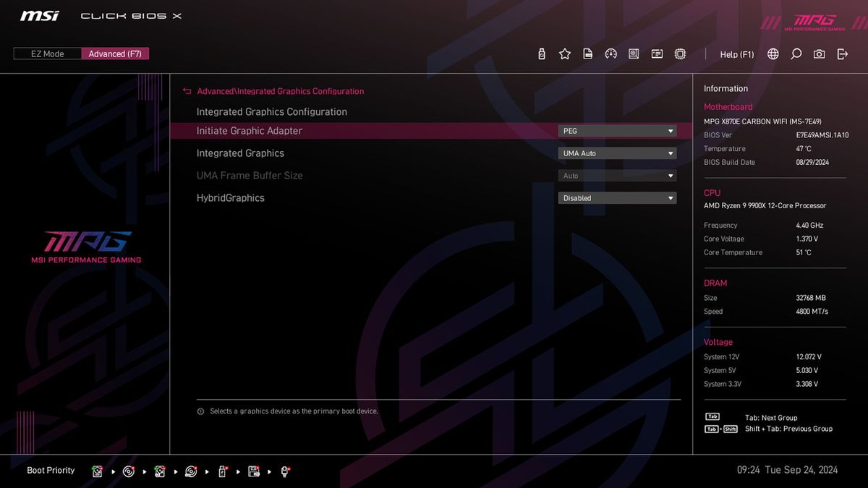Image resolution: width=868 pixels, height=488 pixels.
Task: Click the Motherboard section heading
Action: point(728,107)
